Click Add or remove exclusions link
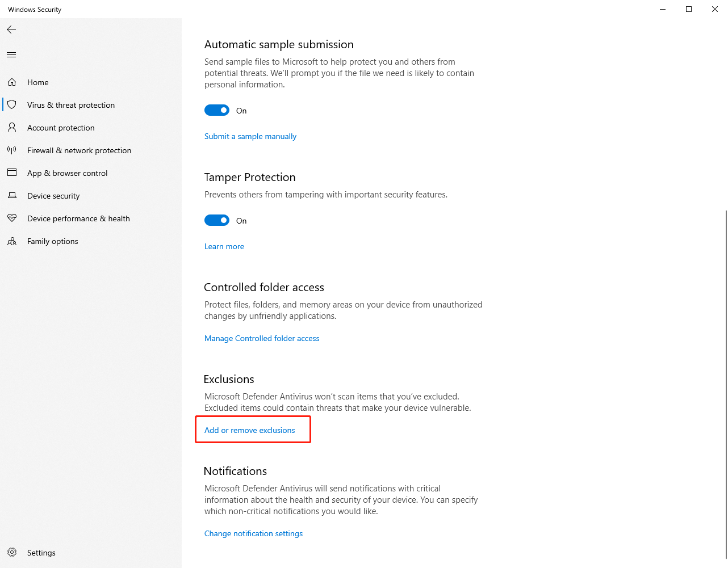728x568 pixels. click(x=250, y=430)
